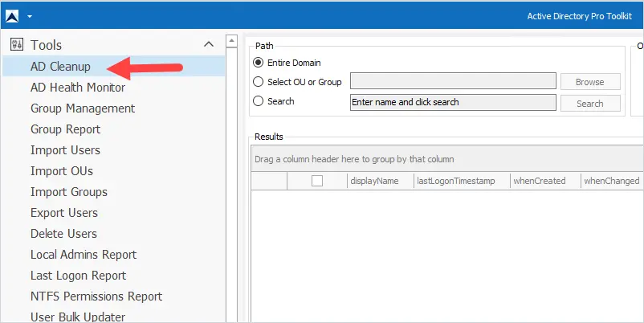
Task: Open Local Admins Report
Action: [x=84, y=255]
